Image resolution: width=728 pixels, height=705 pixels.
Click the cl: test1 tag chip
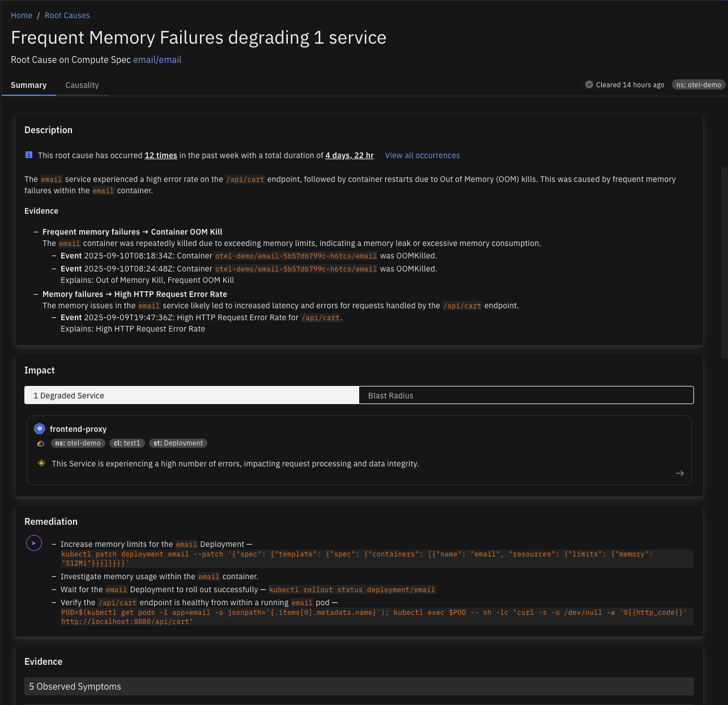click(127, 443)
